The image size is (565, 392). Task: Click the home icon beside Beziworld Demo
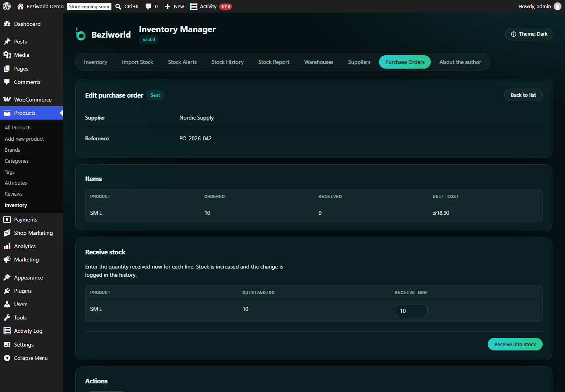pos(20,6)
